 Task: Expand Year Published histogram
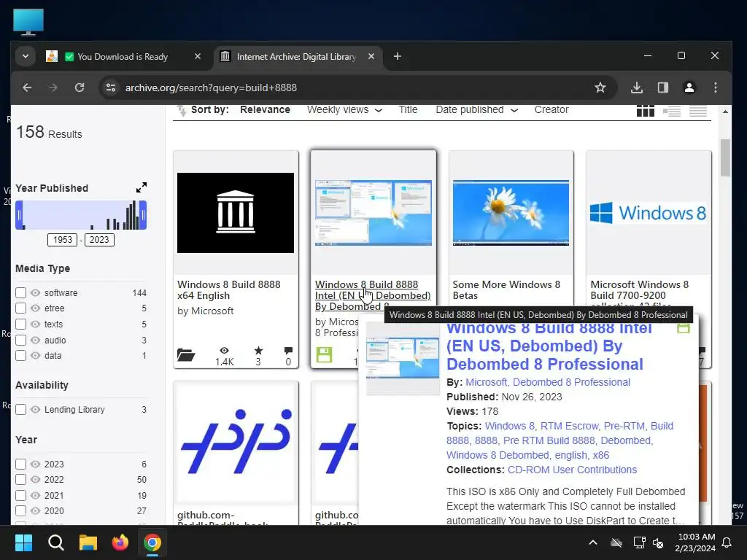point(142,187)
